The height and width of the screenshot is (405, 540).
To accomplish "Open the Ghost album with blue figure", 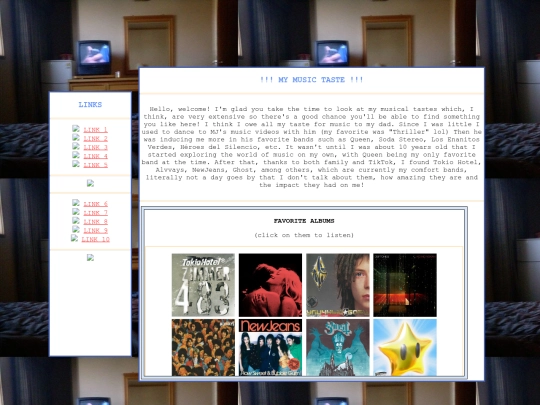I will tap(338, 347).
